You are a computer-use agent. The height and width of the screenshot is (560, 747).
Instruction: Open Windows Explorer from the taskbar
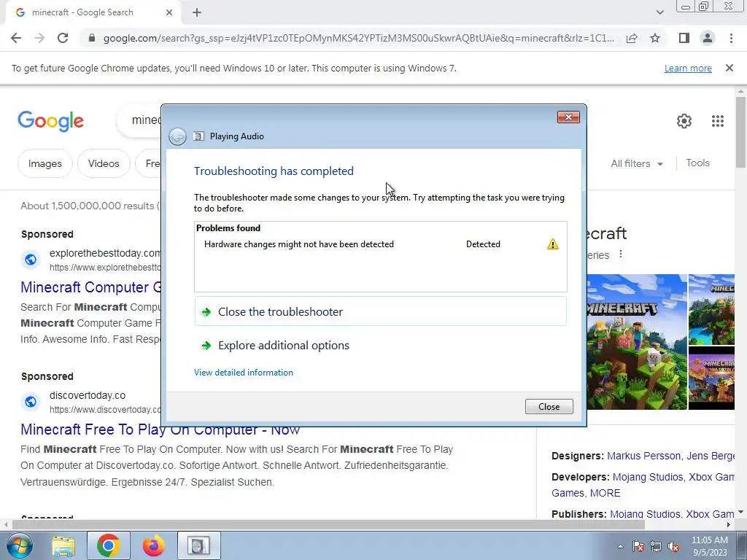[63, 545]
